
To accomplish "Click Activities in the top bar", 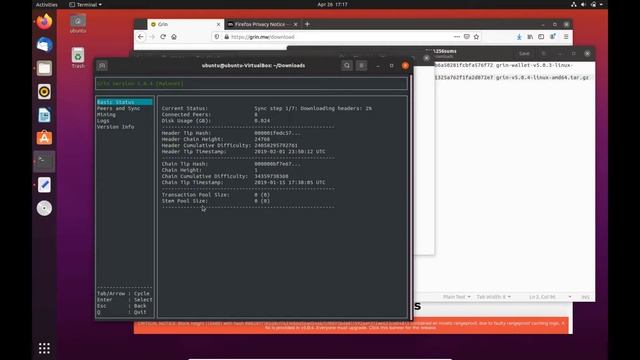I will (x=47, y=4).
